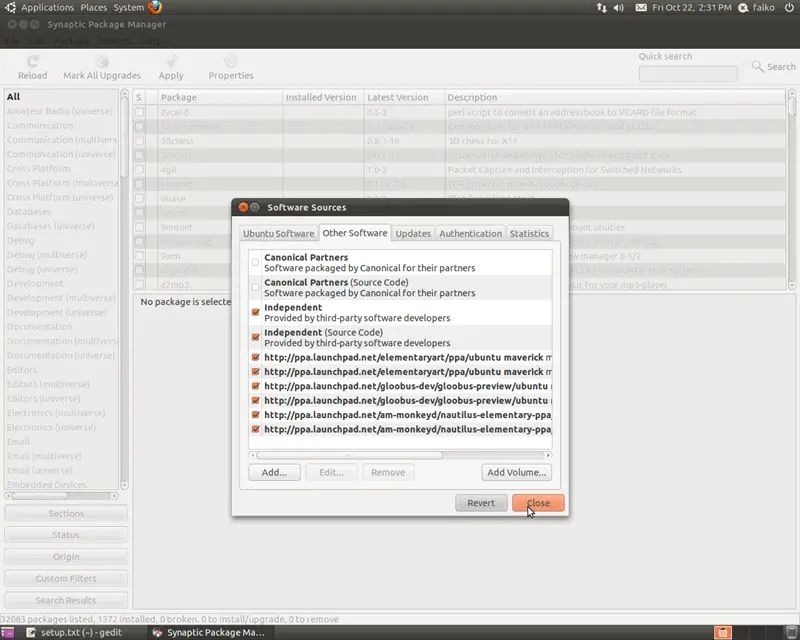Open the Properties toolbar icon in Synaptic
This screenshot has height=640, width=800.
[231, 62]
